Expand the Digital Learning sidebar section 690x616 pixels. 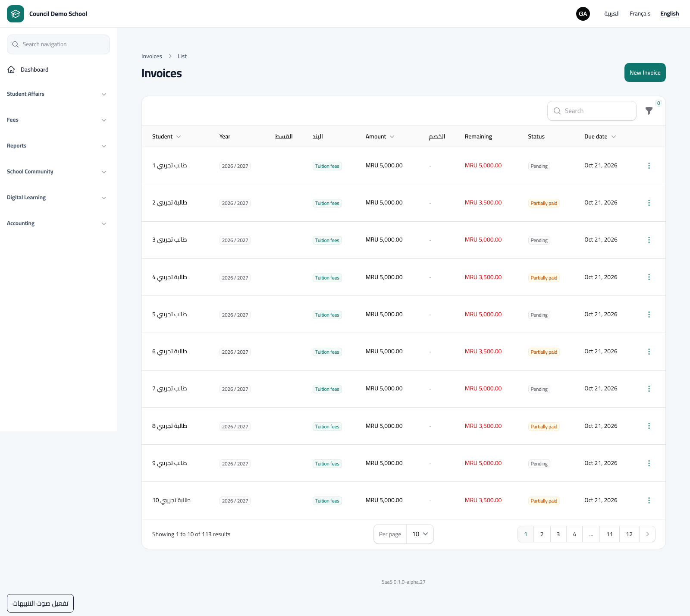coord(56,198)
